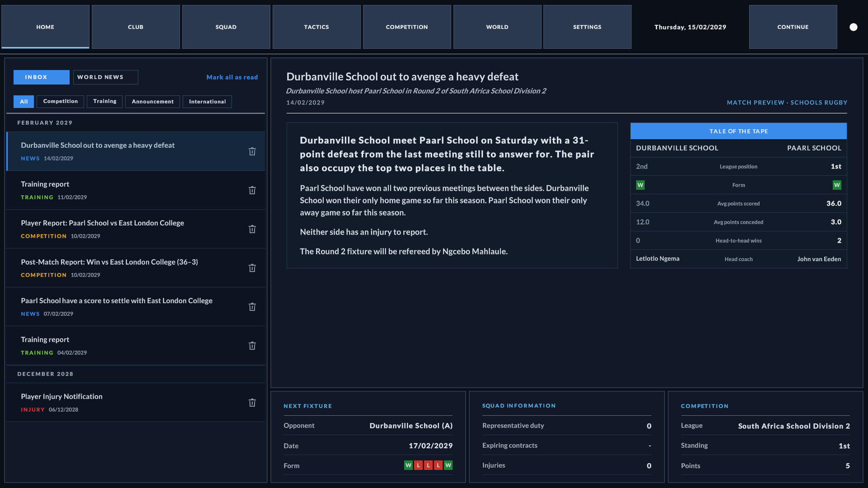
Task: Delete the Training report dated 04/02/2029
Action: (x=252, y=346)
